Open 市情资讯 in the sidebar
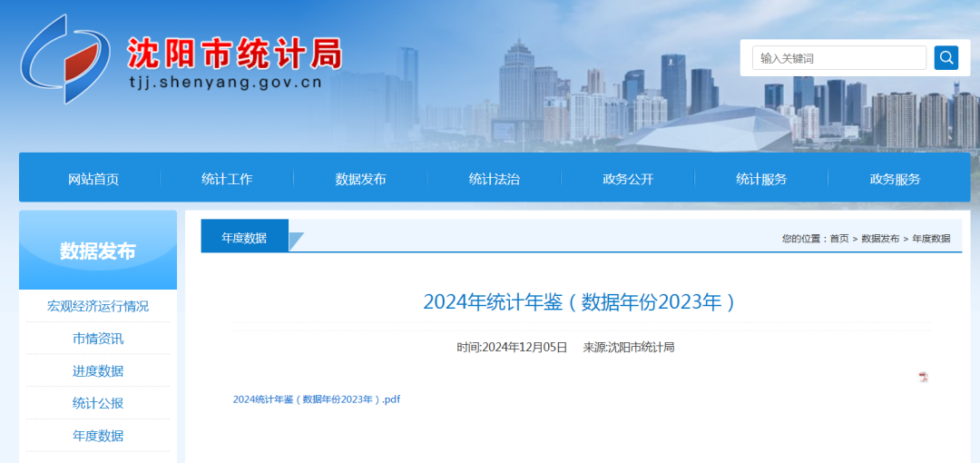The height and width of the screenshot is (463, 980). 98,339
